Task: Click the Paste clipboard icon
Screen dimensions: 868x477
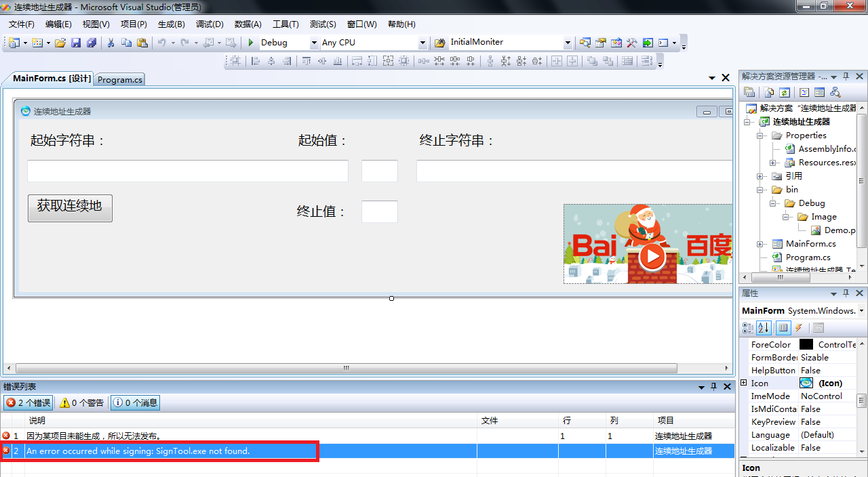Action: (142, 43)
